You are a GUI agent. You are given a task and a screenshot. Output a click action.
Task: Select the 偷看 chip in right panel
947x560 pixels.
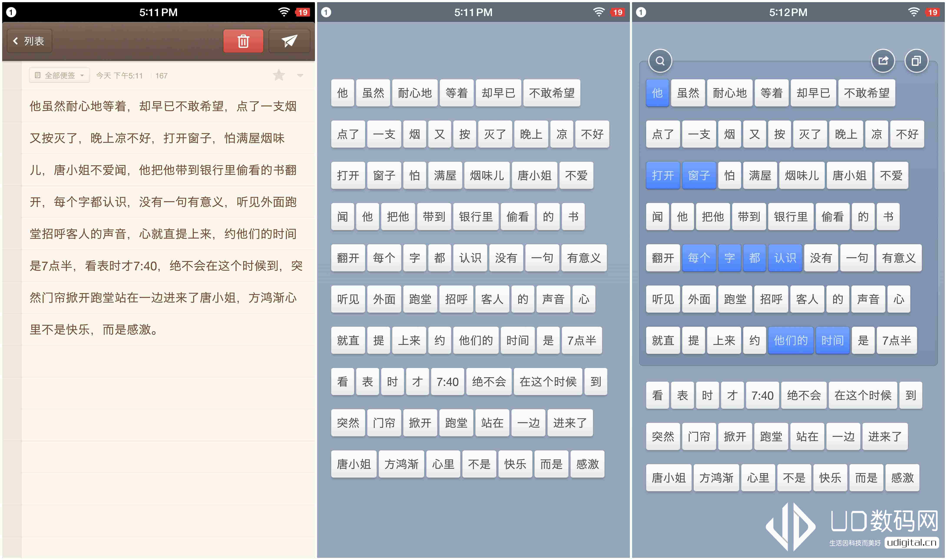[x=833, y=217]
